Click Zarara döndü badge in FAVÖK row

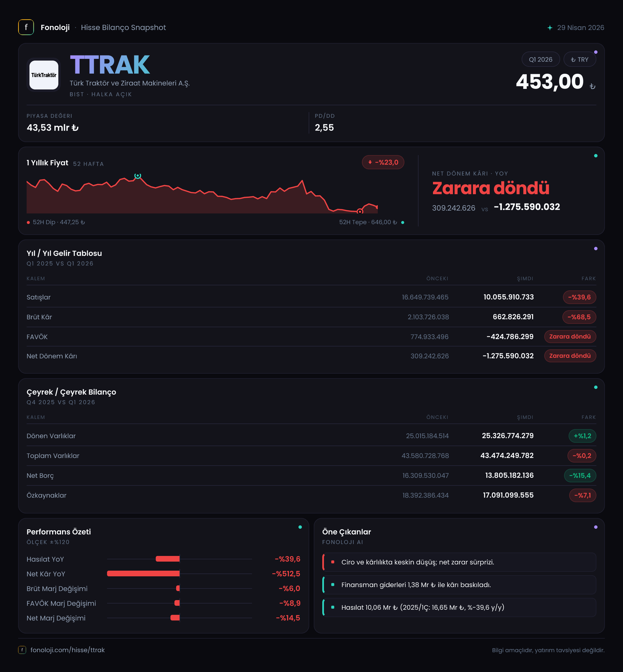click(570, 336)
